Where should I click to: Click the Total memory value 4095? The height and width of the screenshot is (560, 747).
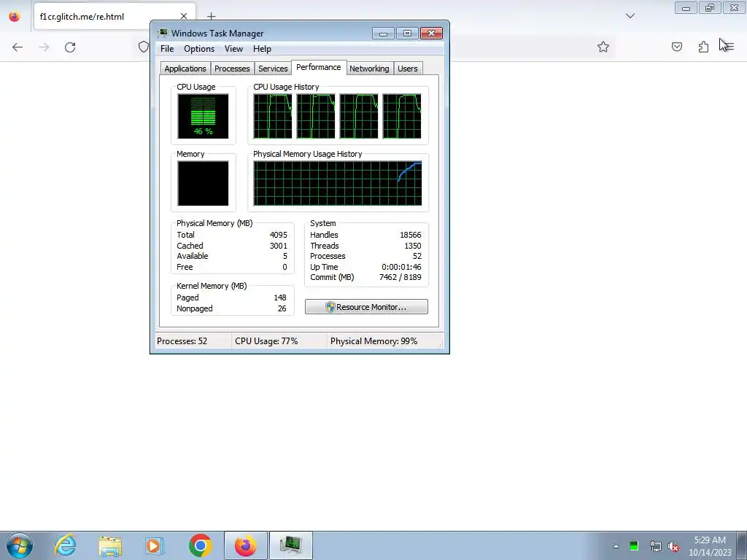tap(278, 235)
